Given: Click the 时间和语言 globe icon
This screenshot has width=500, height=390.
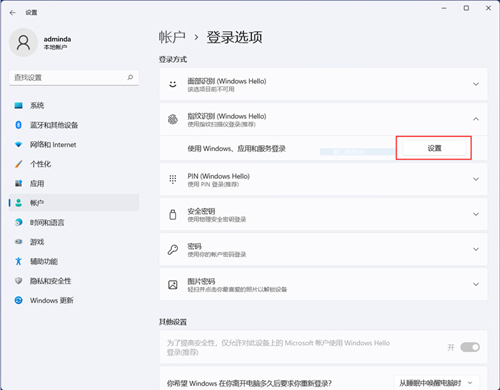Looking at the screenshot, I should tap(19, 222).
